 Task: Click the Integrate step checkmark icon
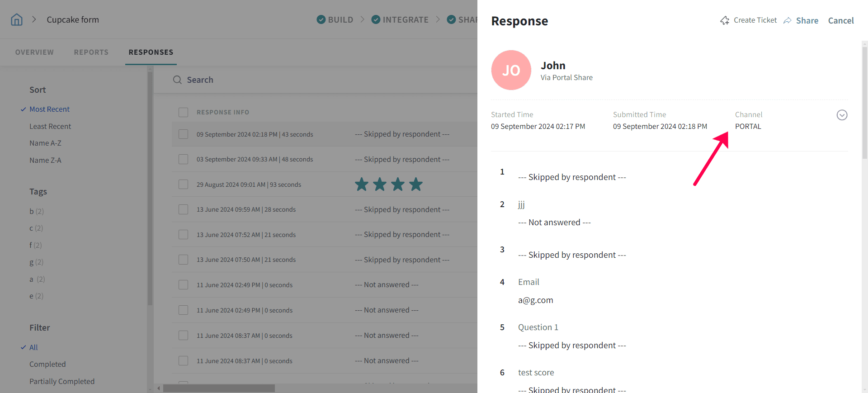(x=376, y=19)
